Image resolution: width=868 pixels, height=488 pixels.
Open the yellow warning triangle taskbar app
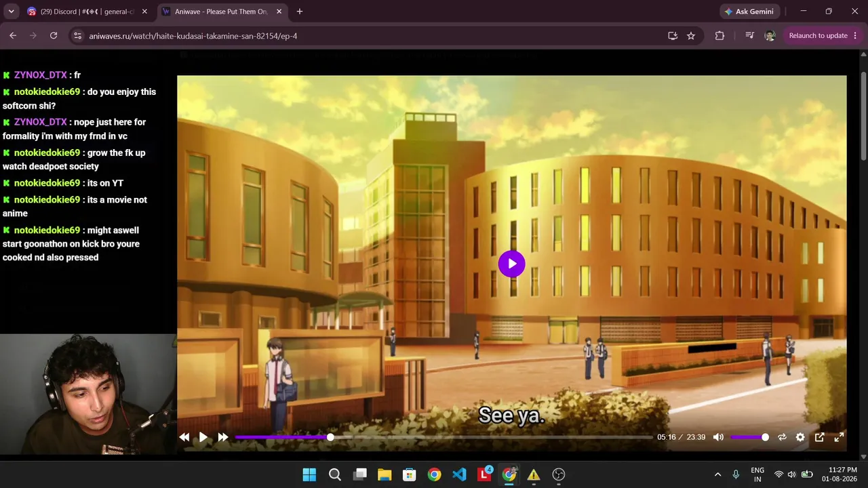[534, 474]
